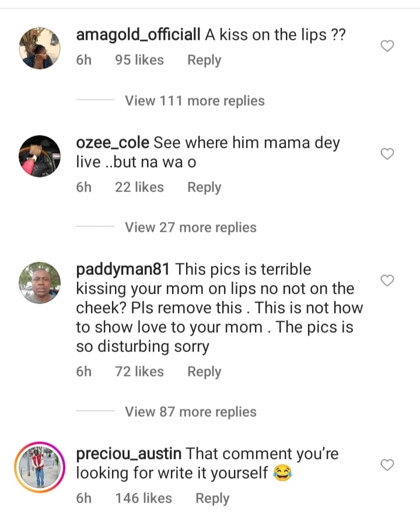Viewport: 420px width, 520px height.
Task: View the 146 likes list
Action: click(x=143, y=498)
